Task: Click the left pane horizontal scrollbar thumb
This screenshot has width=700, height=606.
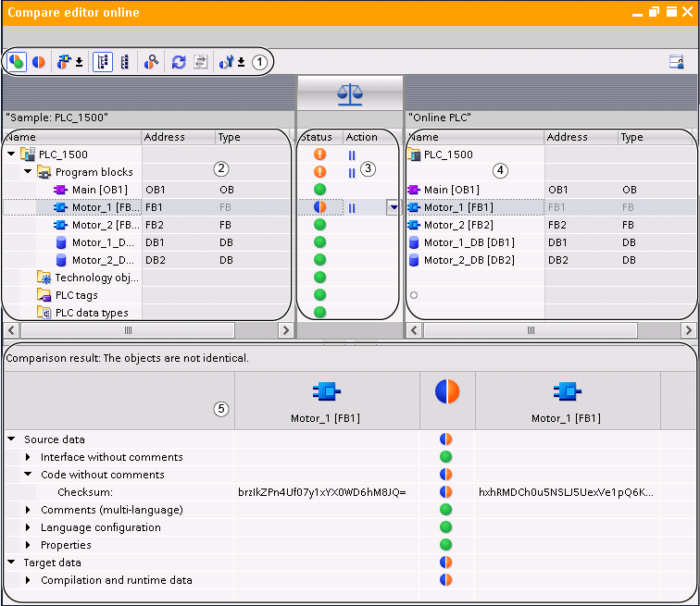Action: [128, 330]
